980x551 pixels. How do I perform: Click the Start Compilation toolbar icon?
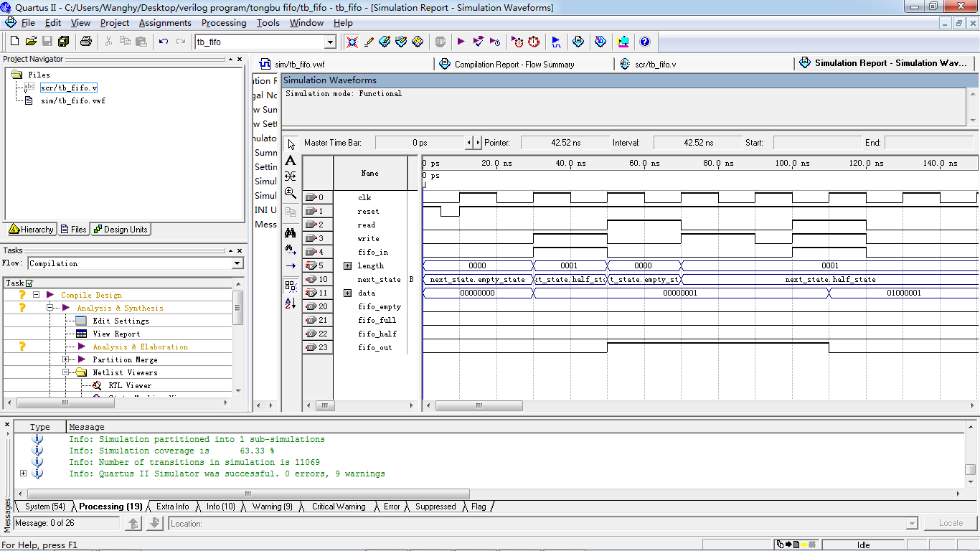click(461, 42)
